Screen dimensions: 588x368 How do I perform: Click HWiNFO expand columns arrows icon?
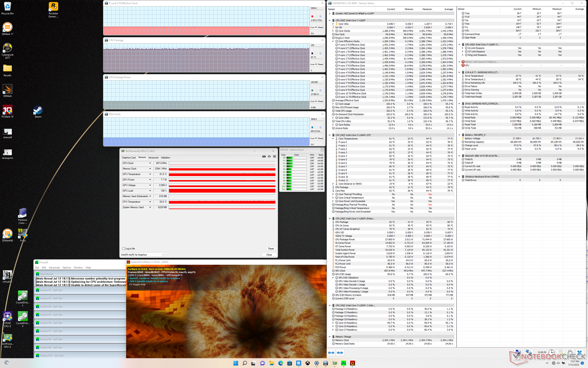331,353
